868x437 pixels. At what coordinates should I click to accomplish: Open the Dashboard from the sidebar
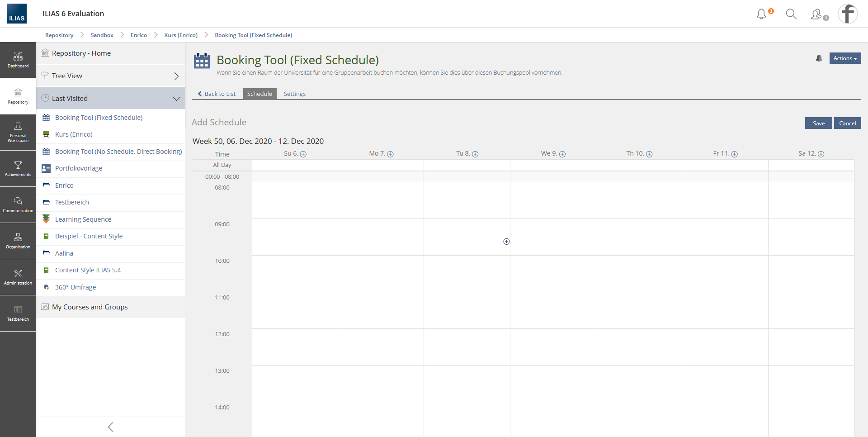18,60
